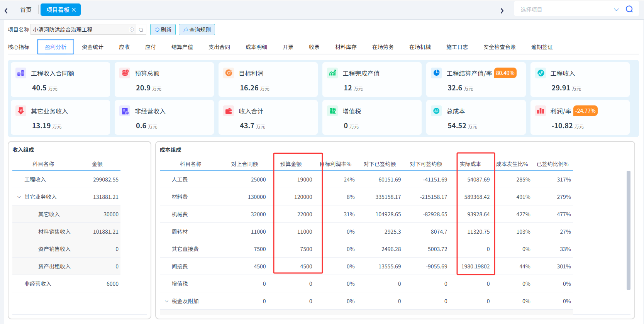This screenshot has height=324, width=644.
Task: Select the 盈利分析 tab
Action: 56,47
